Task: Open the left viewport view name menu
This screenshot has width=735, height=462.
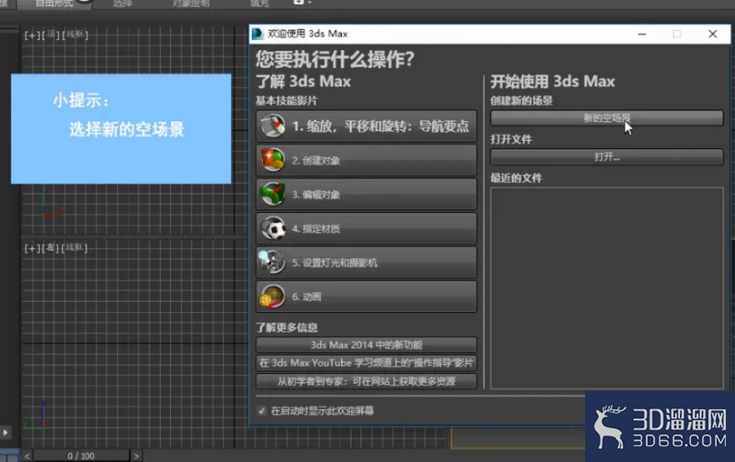Action: pyautogui.click(x=51, y=248)
